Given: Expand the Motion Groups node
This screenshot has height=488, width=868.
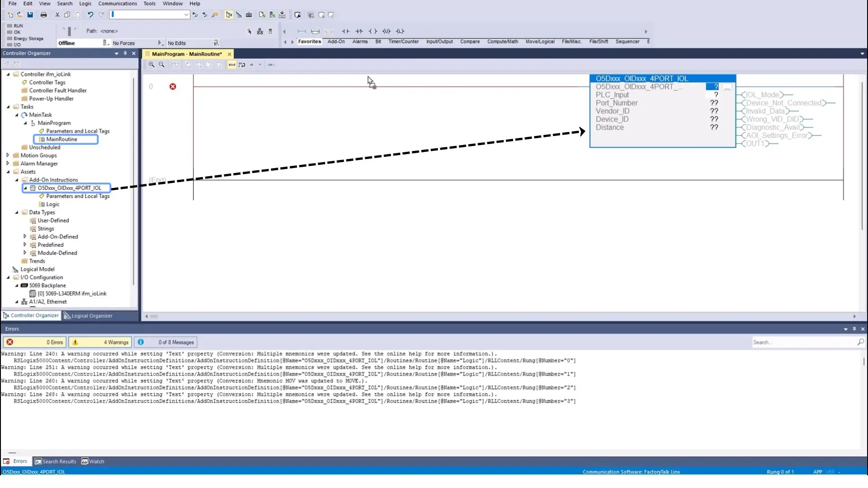Looking at the screenshot, I should [x=8, y=155].
